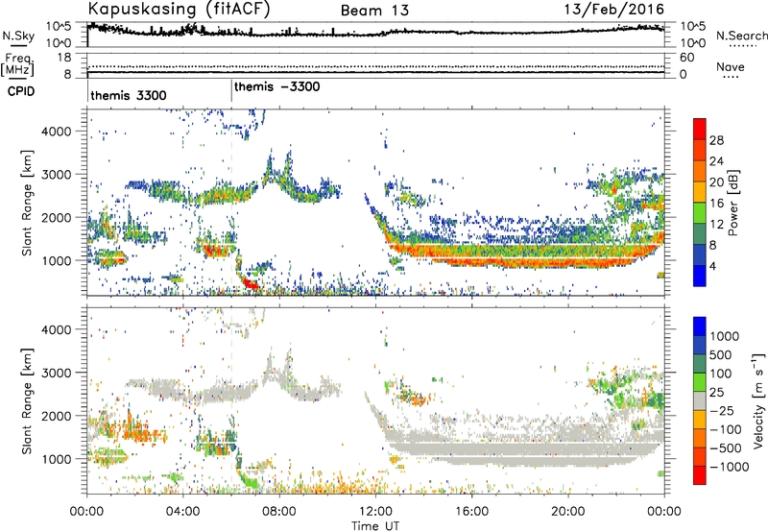Click the "16:00" time axis label
This screenshot has width=768, height=532.
pyautogui.click(x=471, y=512)
